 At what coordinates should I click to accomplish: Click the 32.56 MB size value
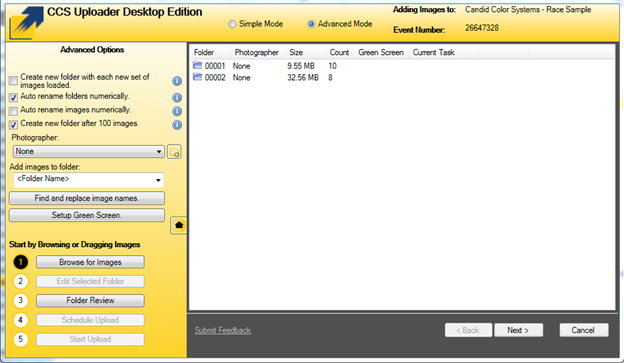point(303,78)
